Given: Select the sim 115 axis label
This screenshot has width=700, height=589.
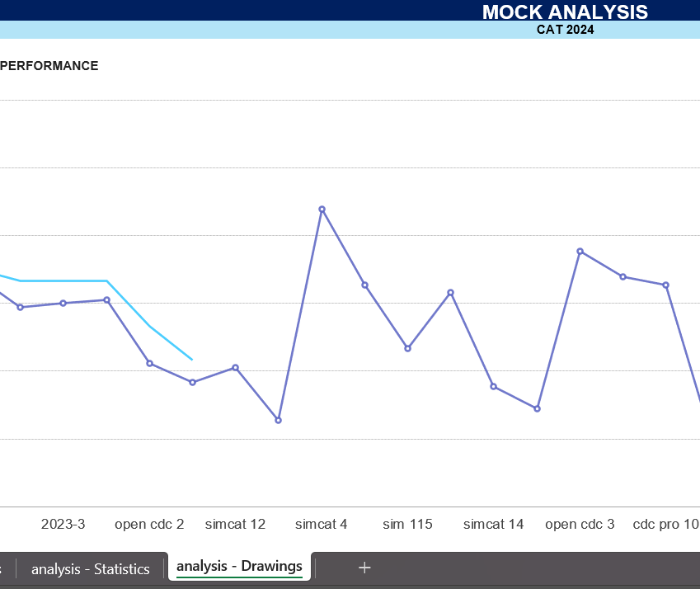Looking at the screenshot, I should pyautogui.click(x=407, y=525).
